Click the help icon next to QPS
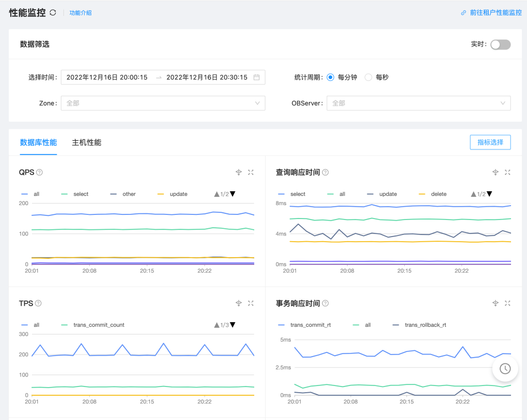 (39, 172)
